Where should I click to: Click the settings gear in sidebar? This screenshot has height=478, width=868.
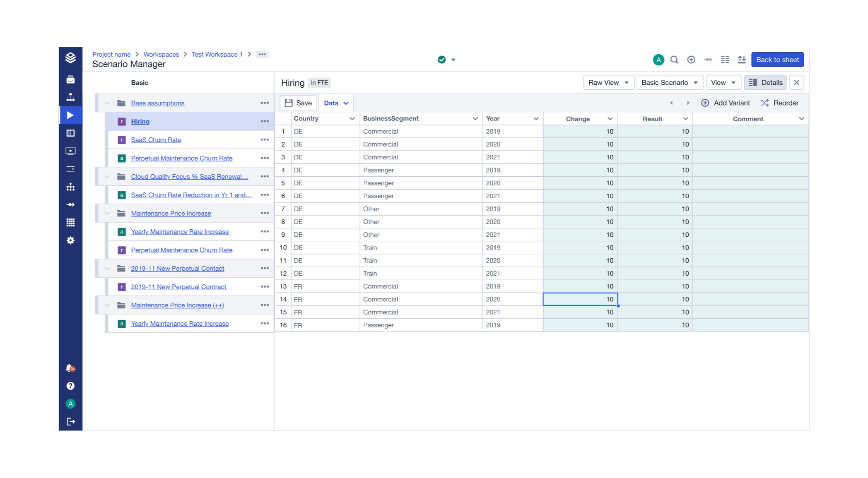pyautogui.click(x=70, y=240)
